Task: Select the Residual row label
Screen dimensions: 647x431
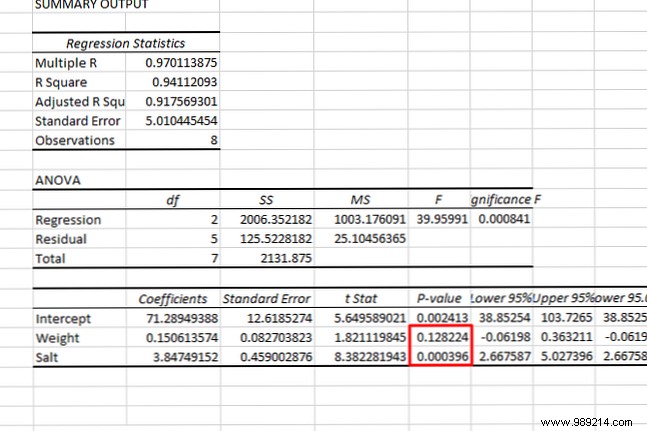Action: tap(61, 239)
